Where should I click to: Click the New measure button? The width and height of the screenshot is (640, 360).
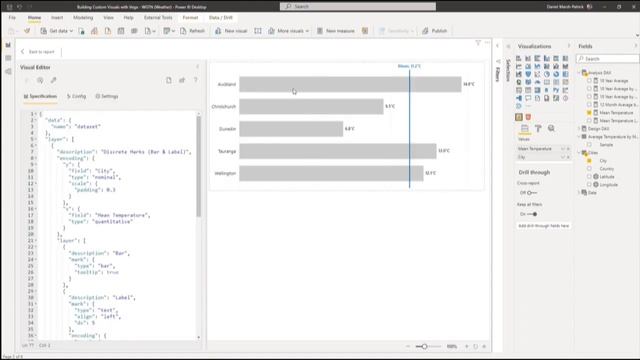tap(336, 31)
